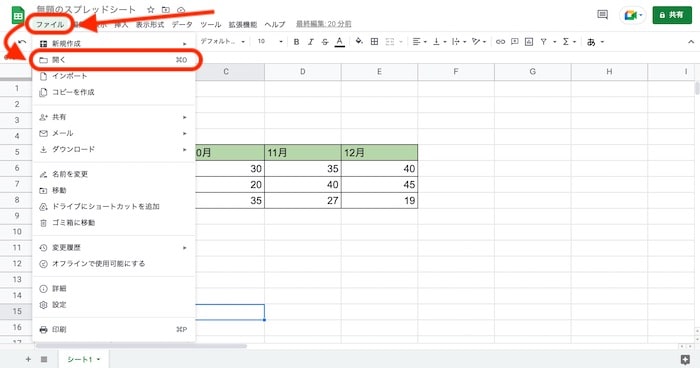Image resolution: width=700 pixels, height=368 pixels.
Task: Open the 拡張機能 menu
Action: pos(243,25)
